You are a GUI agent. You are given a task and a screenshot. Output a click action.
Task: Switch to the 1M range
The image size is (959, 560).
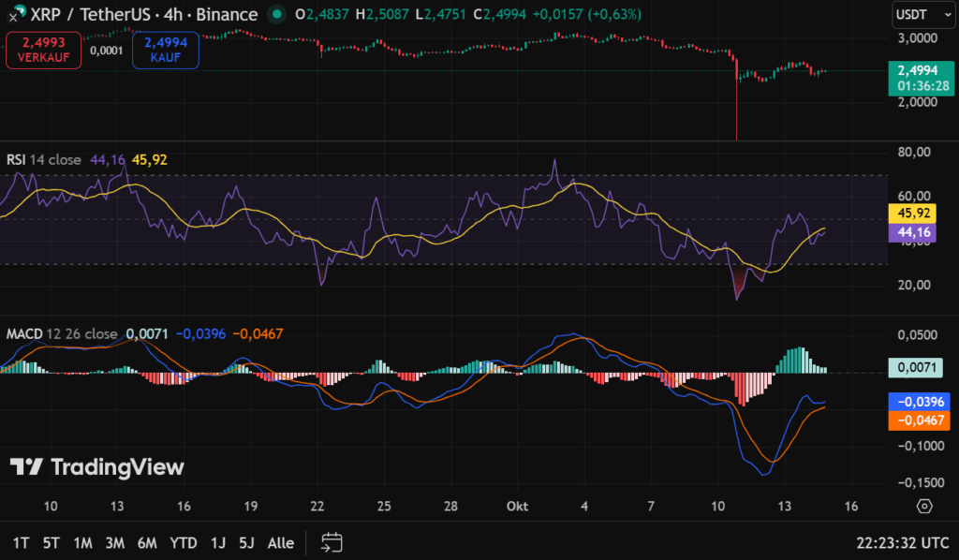click(82, 542)
